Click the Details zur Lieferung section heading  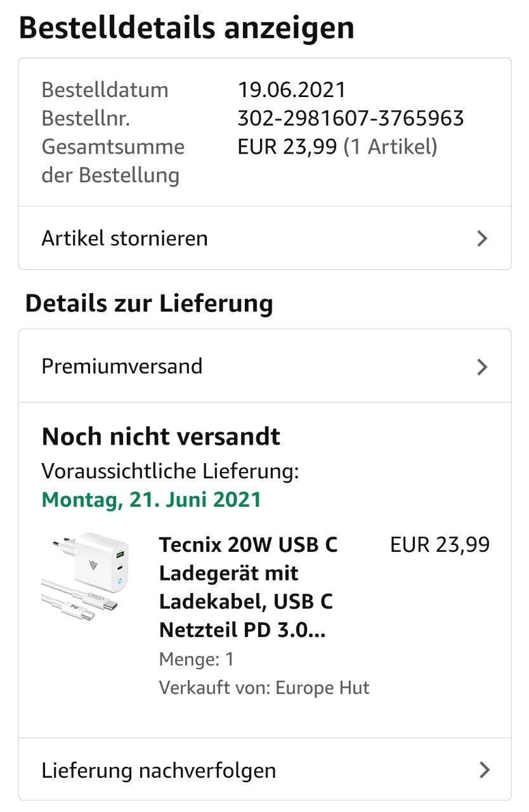click(x=149, y=303)
